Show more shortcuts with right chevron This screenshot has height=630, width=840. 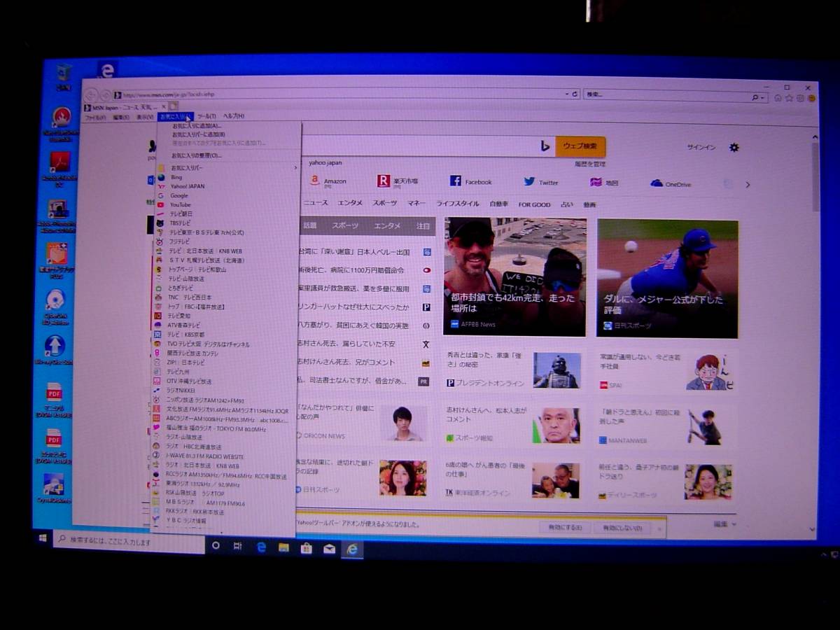pos(748,185)
